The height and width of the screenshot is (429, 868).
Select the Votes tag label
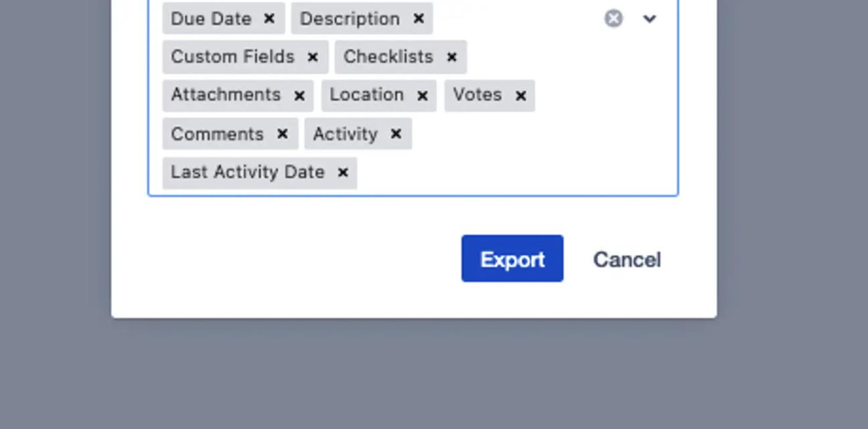coord(478,95)
